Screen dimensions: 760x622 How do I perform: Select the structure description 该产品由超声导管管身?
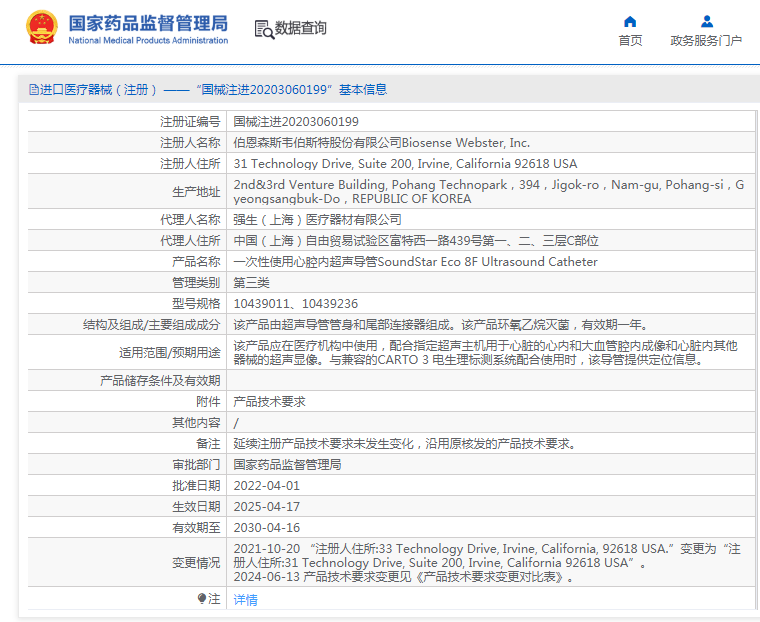click(x=441, y=325)
